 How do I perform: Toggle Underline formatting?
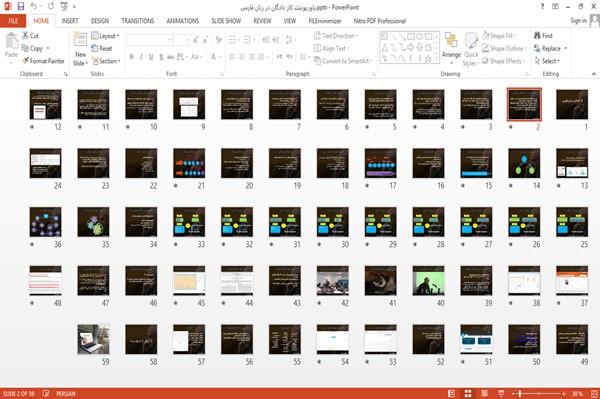151,57
